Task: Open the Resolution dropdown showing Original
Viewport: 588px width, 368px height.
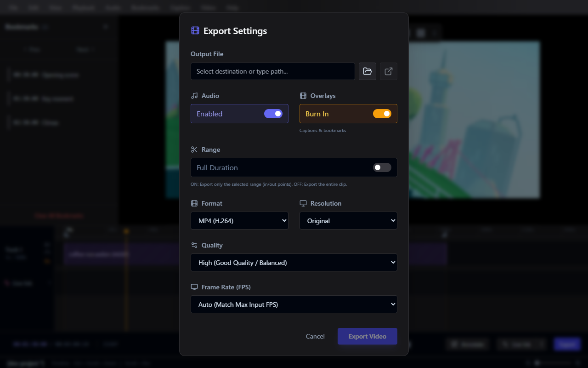Action: coord(348,220)
